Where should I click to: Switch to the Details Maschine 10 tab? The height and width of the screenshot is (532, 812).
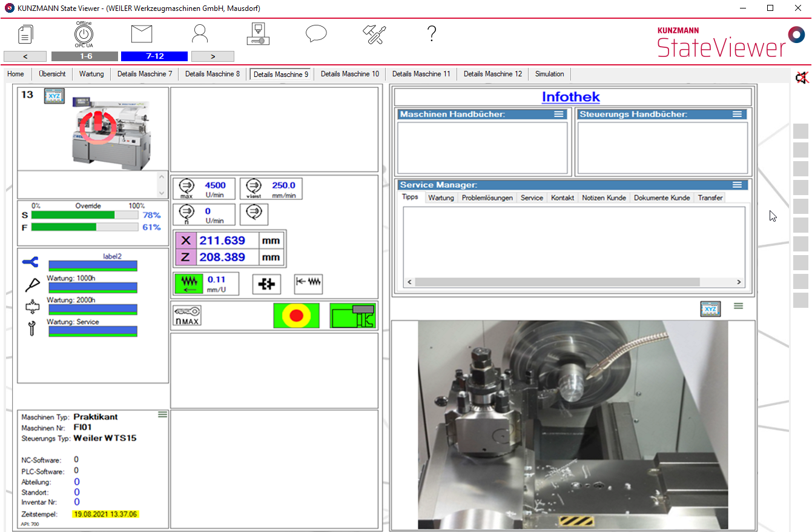pos(349,74)
